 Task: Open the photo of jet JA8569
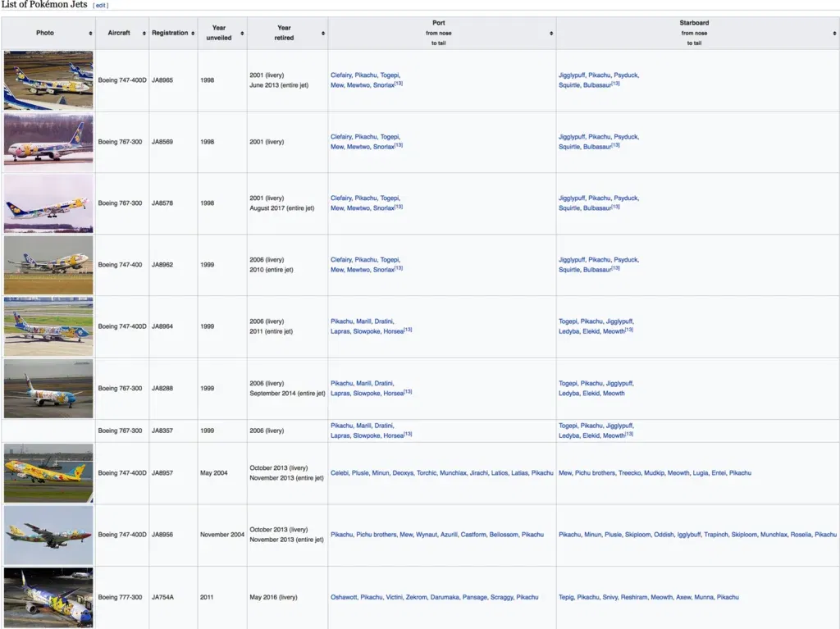pyautogui.click(x=48, y=142)
